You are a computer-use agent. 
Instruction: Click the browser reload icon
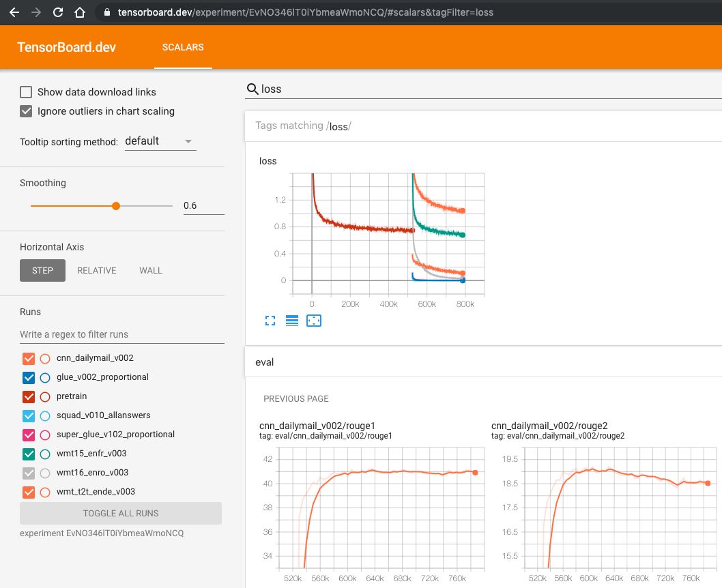point(58,12)
